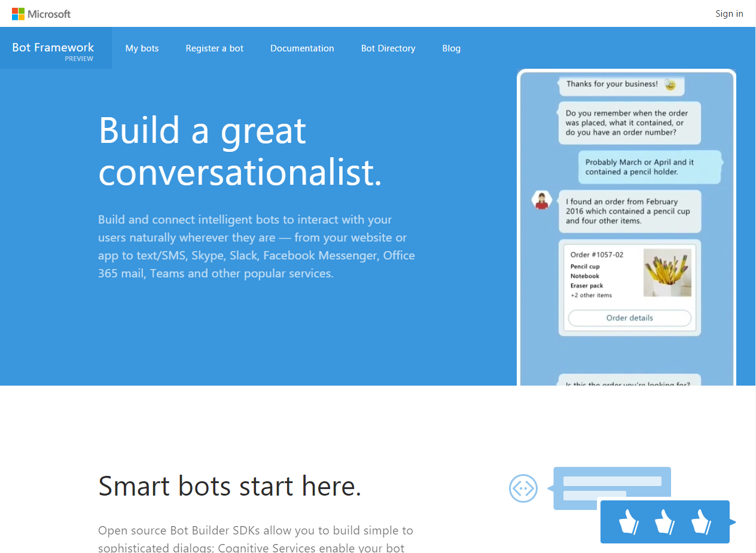The image size is (756, 553).
Task: Browse the Bot Directory
Action: coord(388,48)
